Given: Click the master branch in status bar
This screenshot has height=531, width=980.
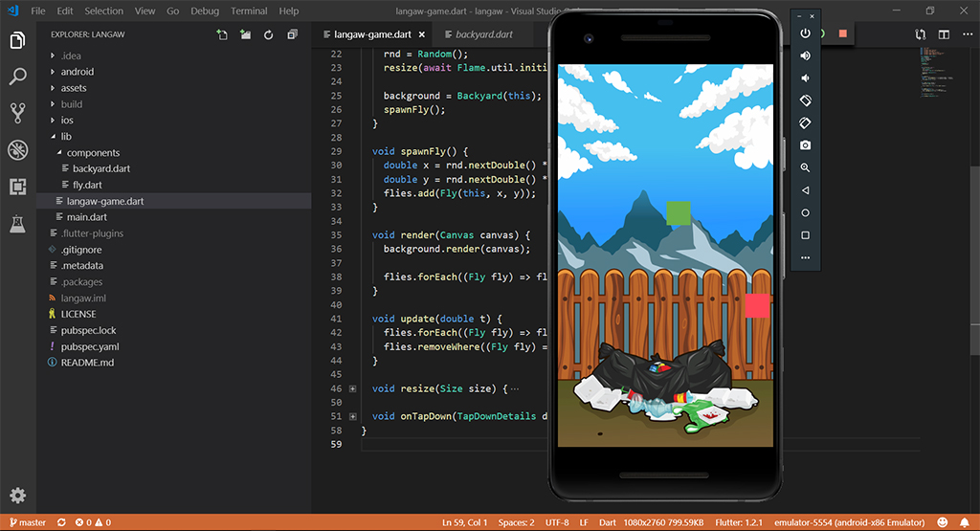Looking at the screenshot, I should coord(27,522).
